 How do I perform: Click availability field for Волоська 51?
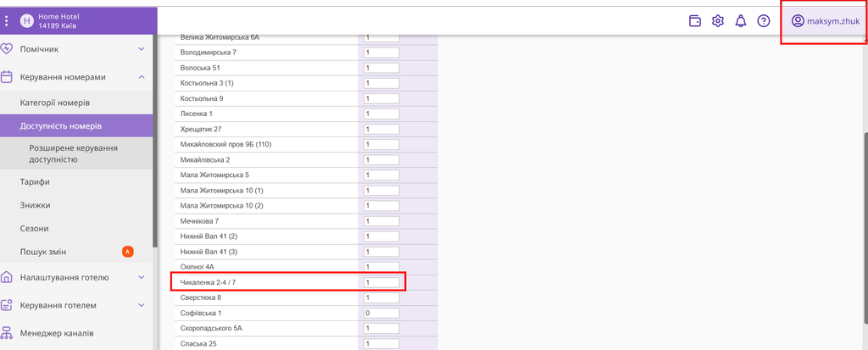coord(381,68)
